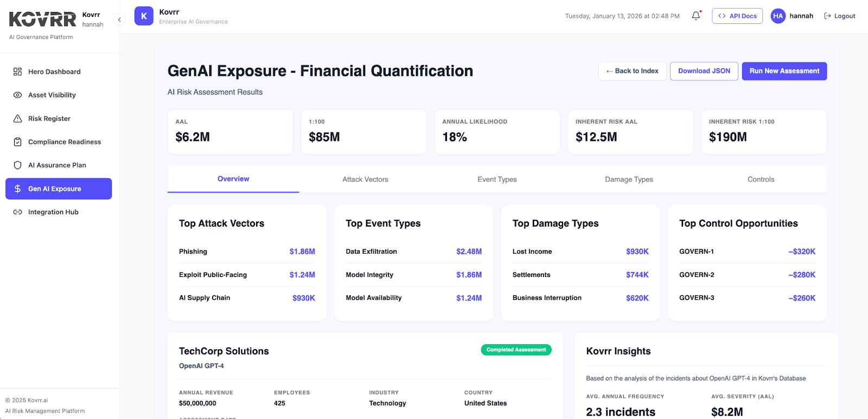Click the Back to Index button
Viewport: 868px width, 419px height.
click(x=632, y=71)
